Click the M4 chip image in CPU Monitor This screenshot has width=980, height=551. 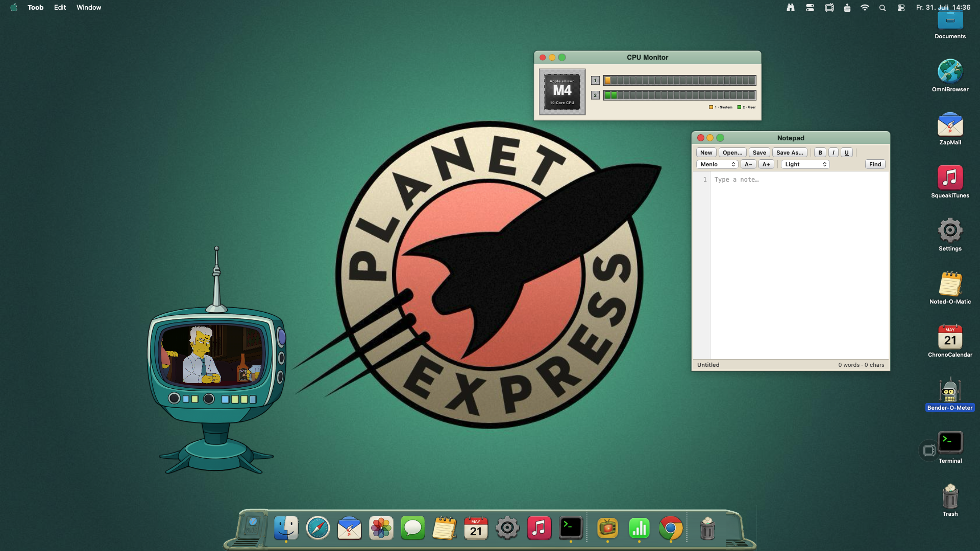pyautogui.click(x=562, y=92)
